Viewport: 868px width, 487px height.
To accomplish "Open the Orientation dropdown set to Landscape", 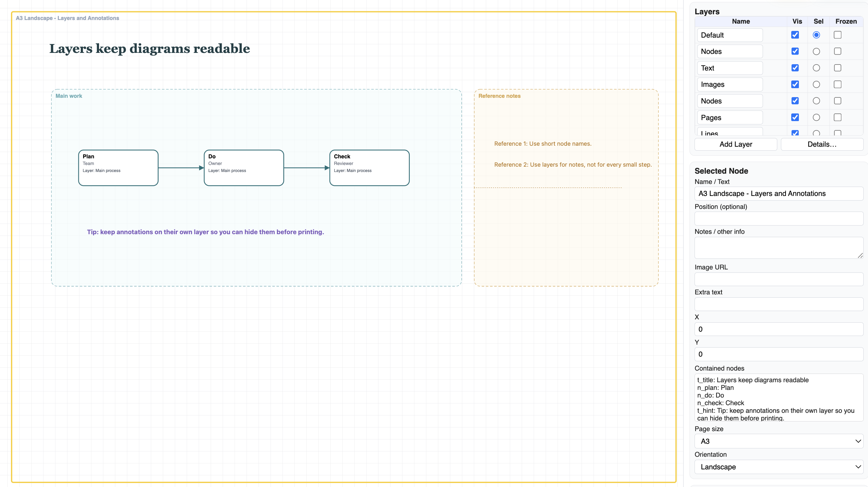I will [779, 467].
